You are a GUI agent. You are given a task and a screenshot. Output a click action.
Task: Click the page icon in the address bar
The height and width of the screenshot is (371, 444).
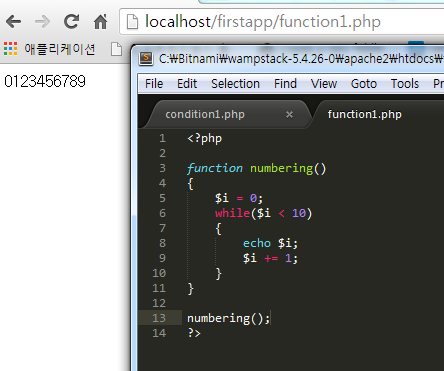click(132, 22)
